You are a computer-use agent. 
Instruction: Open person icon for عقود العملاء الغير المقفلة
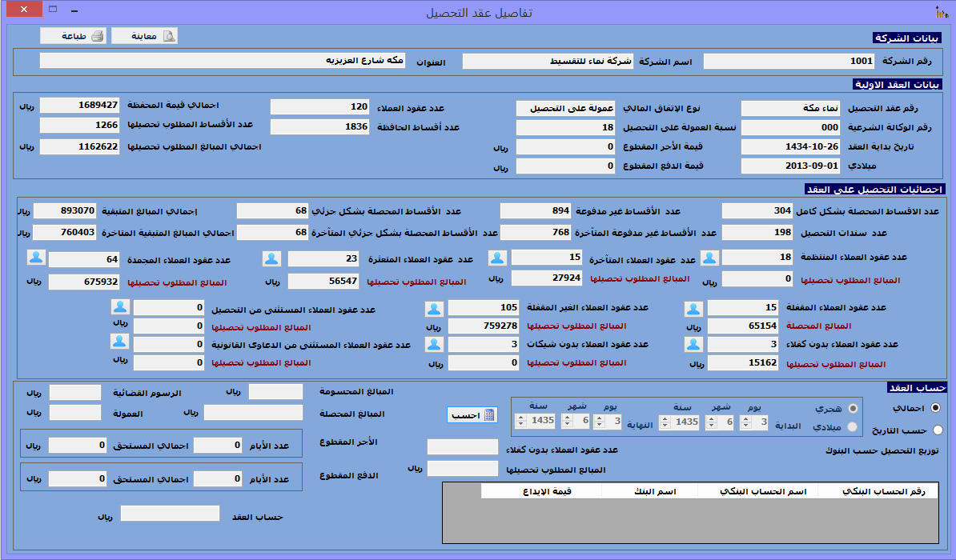coord(434,309)
